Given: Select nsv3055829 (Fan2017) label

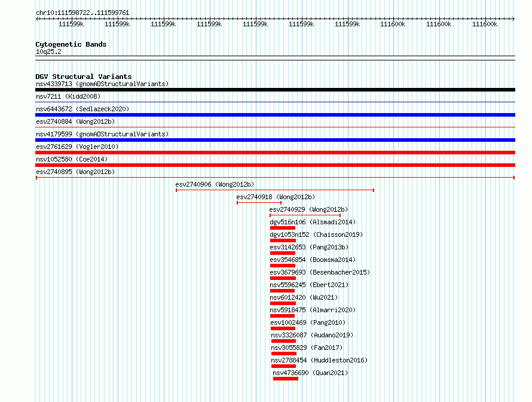Looking at the screenshot, I should 307,348.
